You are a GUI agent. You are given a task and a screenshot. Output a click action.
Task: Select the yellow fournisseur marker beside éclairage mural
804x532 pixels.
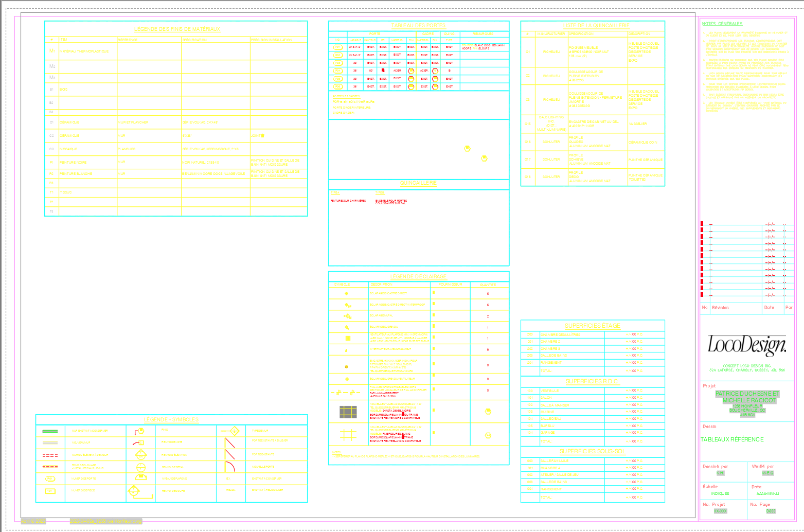point(434,314)
